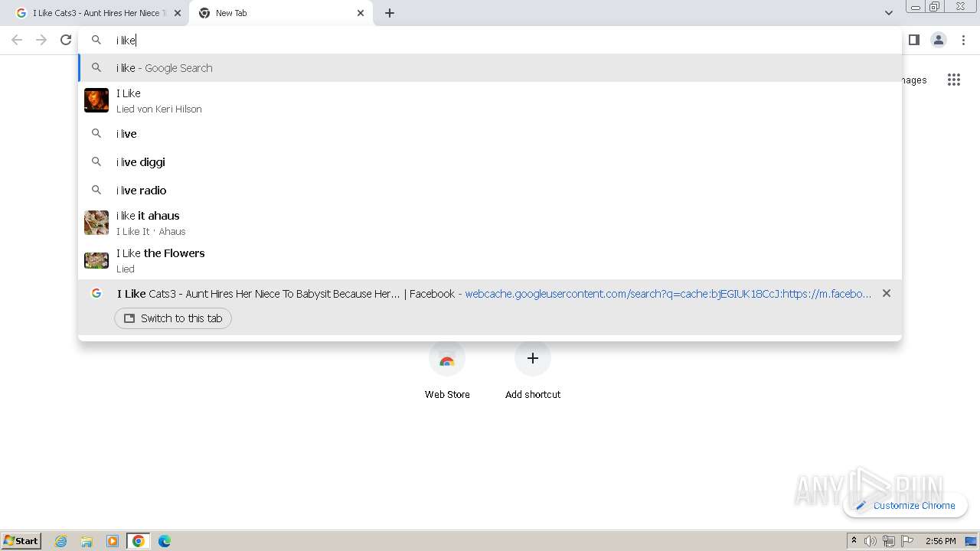980x551 pixels.
Task: Click the network tray icon
Action: click(889, 541)
